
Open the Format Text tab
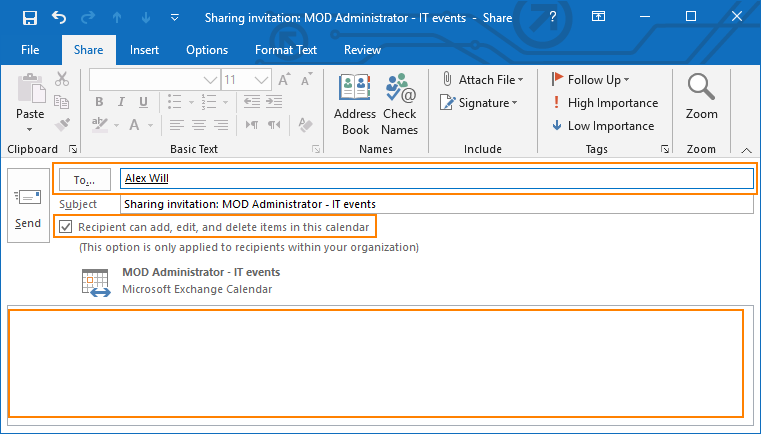pos(286,50)
